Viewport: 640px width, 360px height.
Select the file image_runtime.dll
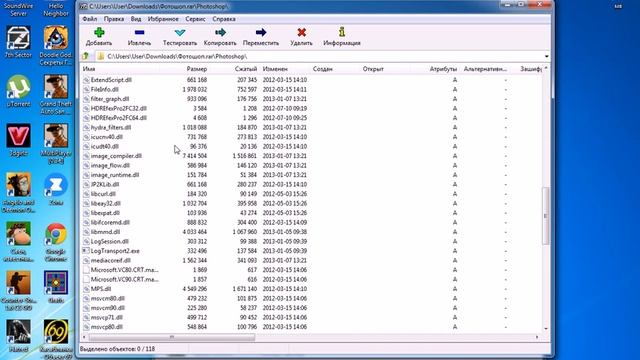[x=115, y=175]
